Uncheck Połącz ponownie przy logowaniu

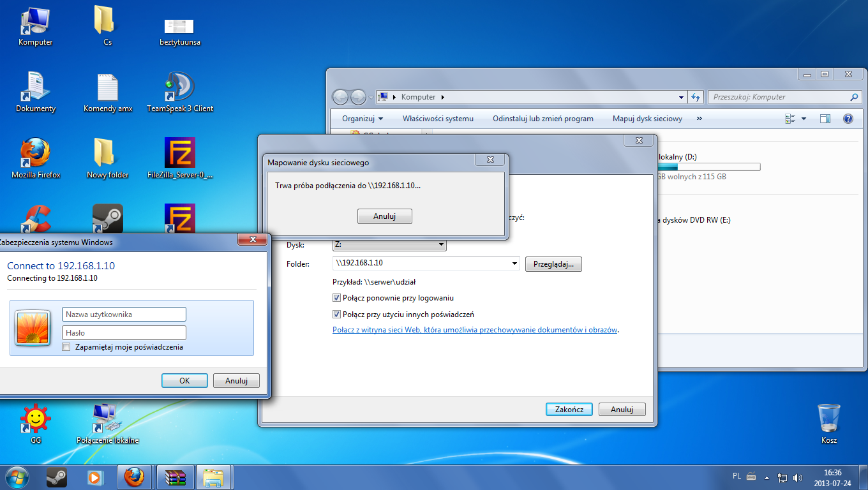[336, 297]
